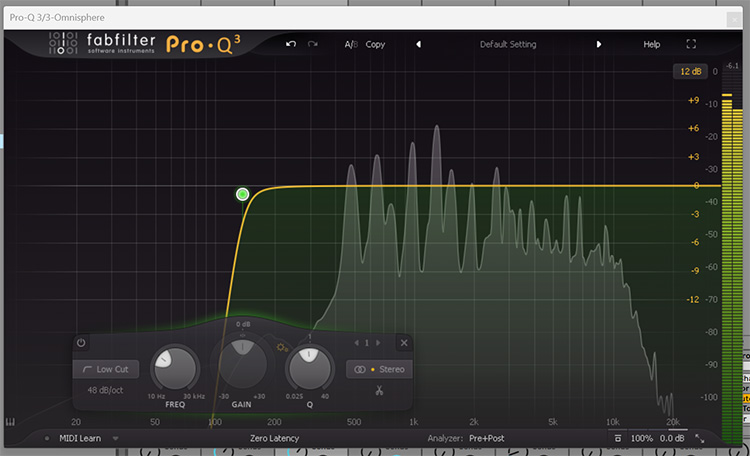Image resolution: width=750 pixels, height=456 pixels.
Task: Go to next preset arrow
Action: tap(598, 44)
